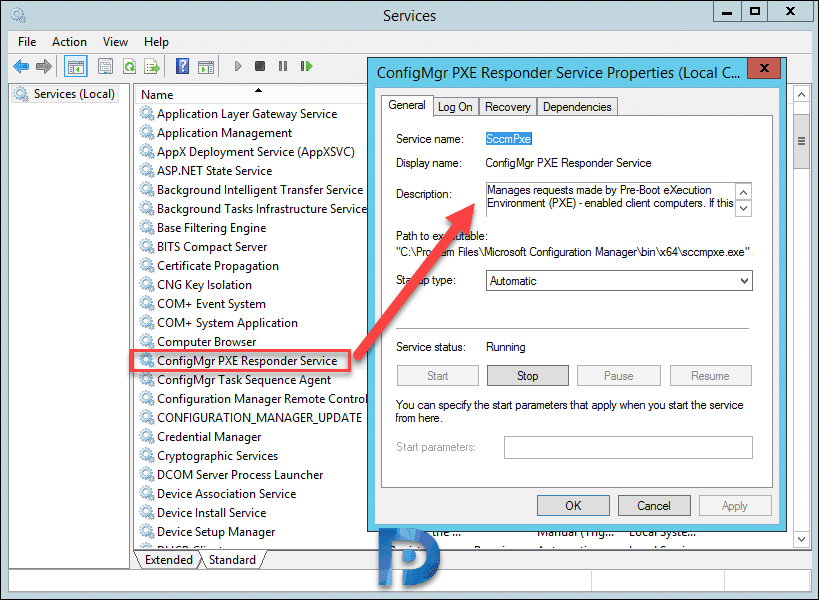Switch to the Standard view tab
This screenshot has height=600, width=819.
click(232, 560)
